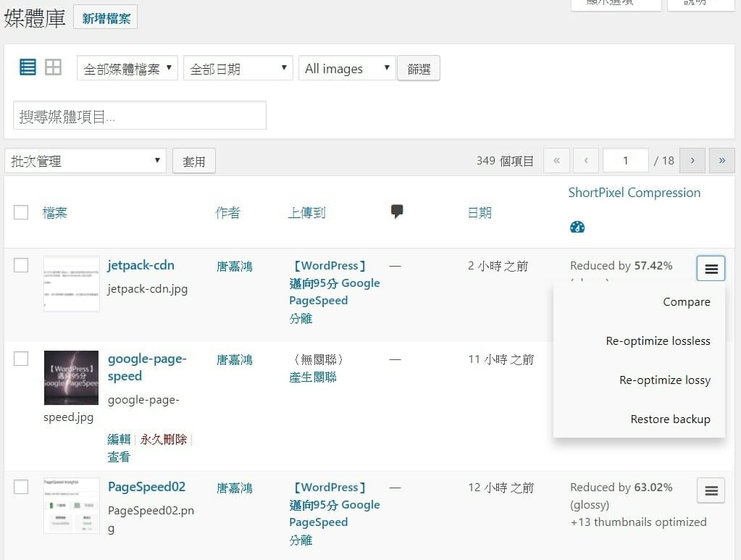Image resolution: width=741 pixels, height=560 pixels.
Task: Switch to grid view icon
Action: [x=53, y=68]
